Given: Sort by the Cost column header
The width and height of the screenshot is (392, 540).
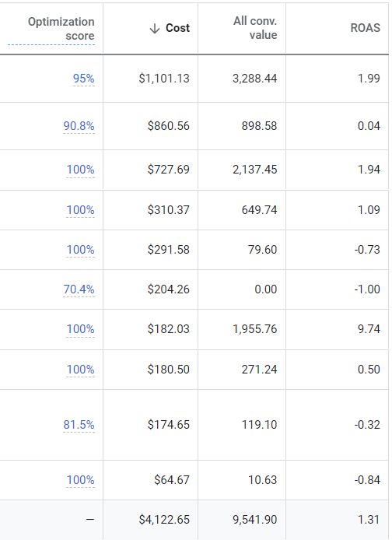Looking at the screenshot, I should tap(177, 28).
